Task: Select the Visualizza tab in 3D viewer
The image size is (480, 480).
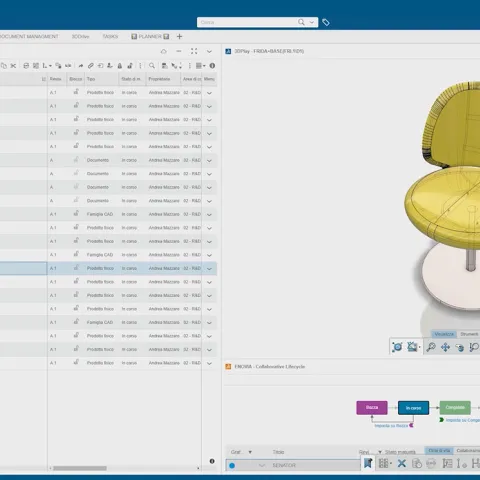Action: tap(444, 334)
